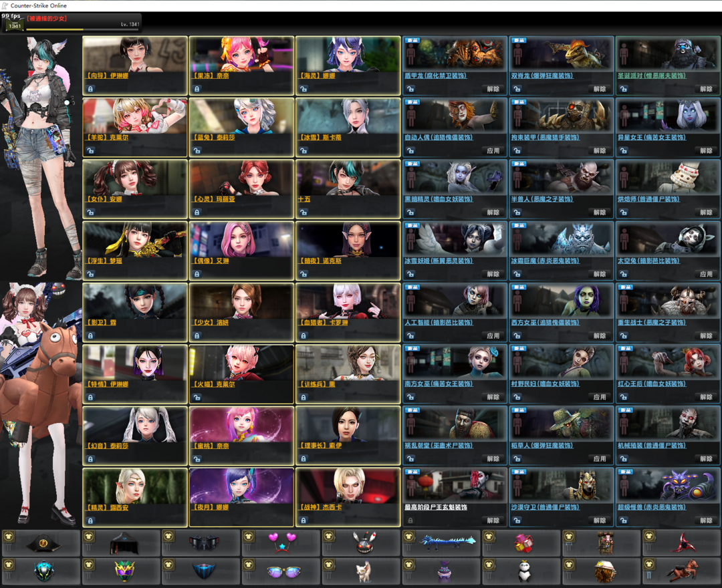Click 应用 on the 人工智能 card
Image resolution: width=722 pixels, height=588 pixels.
[x=493, y=336]
